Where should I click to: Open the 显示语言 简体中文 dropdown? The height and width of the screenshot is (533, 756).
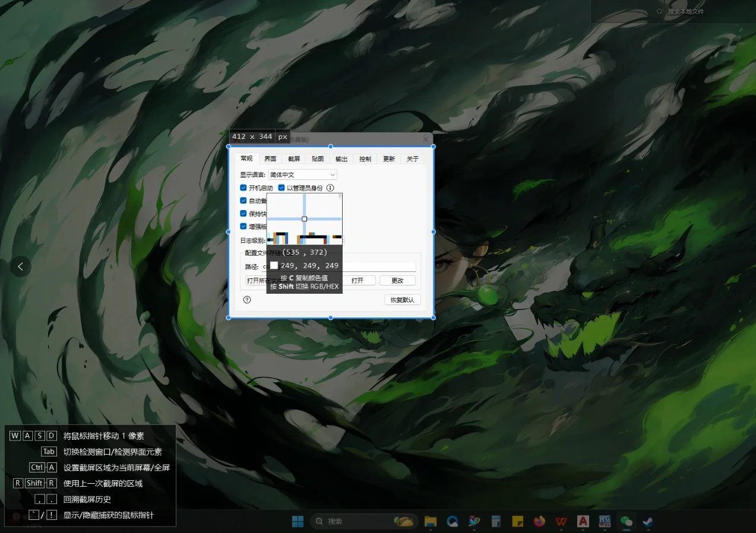(303, 175)
